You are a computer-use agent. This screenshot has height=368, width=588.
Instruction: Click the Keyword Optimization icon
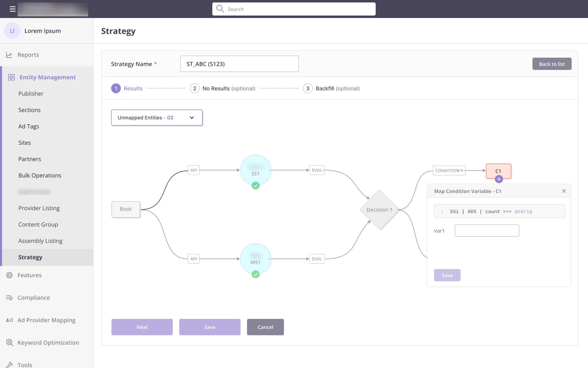pyautogui.click(x=9, y=343)
